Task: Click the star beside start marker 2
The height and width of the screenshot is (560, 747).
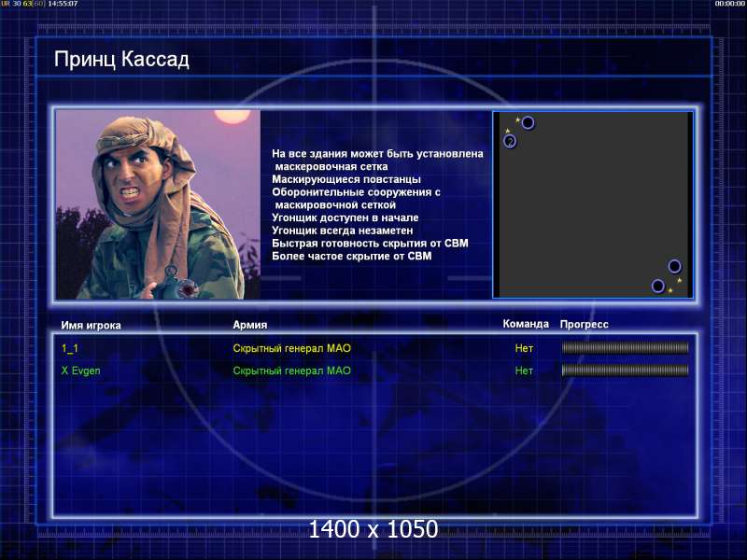Action: pos(508,131)
